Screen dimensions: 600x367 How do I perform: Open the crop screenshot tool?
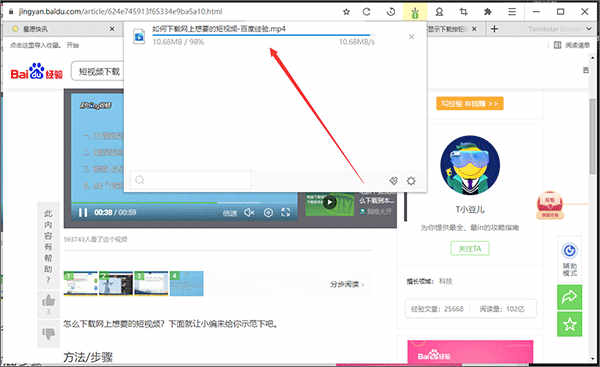click(x=463, y=12)
